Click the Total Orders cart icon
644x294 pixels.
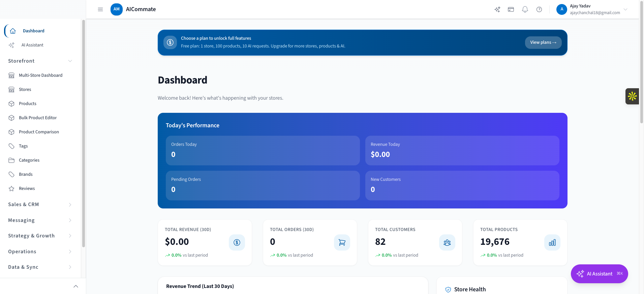pos(342,242)
